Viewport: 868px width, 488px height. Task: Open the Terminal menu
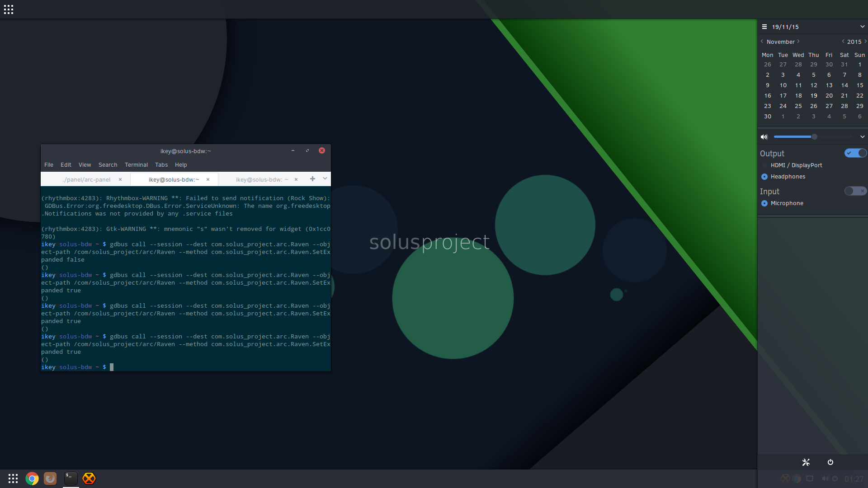click(137, 165)
